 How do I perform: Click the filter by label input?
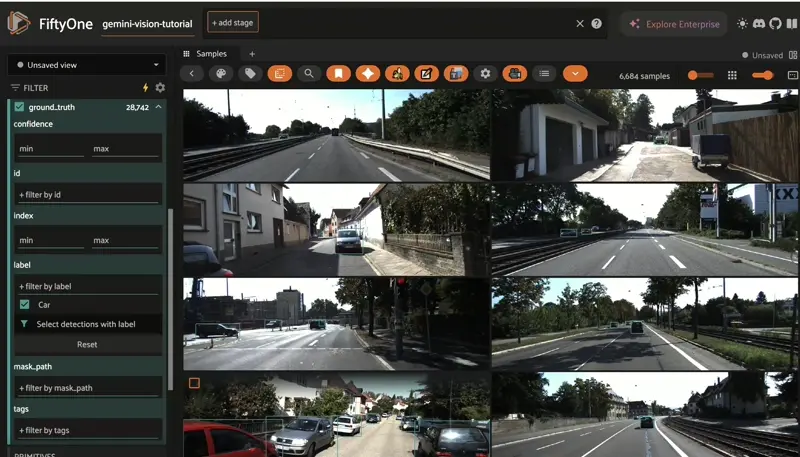pos(87,286)
